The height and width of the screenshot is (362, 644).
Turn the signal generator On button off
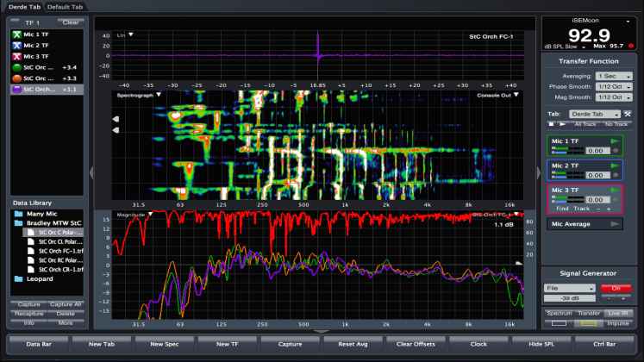click(x=616, y=288)
